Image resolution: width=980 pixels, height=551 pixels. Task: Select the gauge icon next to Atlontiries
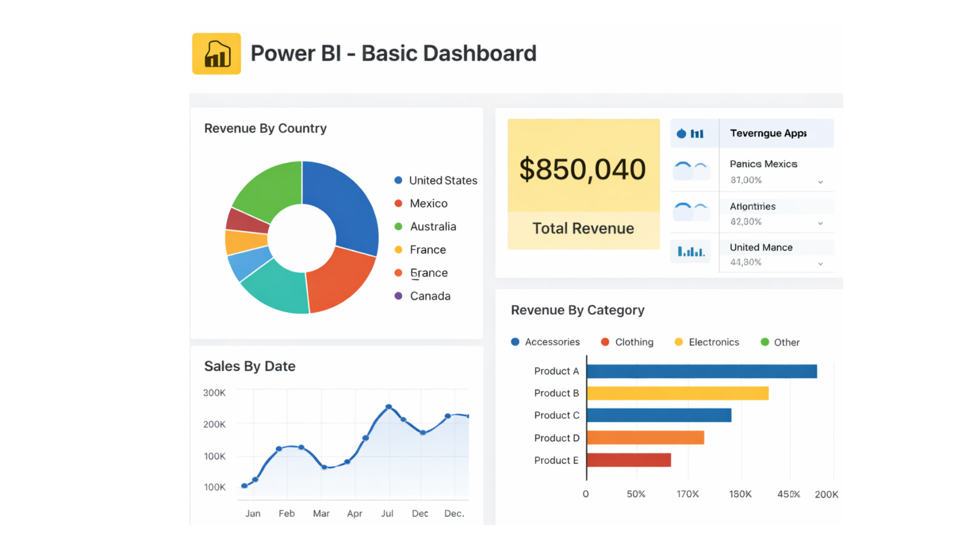coord(691,211)
